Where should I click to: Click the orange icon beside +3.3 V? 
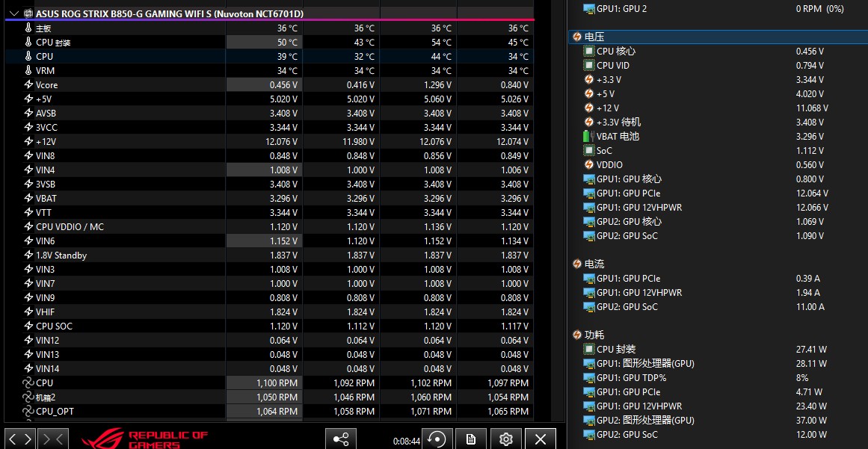pyautogui.click(x=589, y=80)
